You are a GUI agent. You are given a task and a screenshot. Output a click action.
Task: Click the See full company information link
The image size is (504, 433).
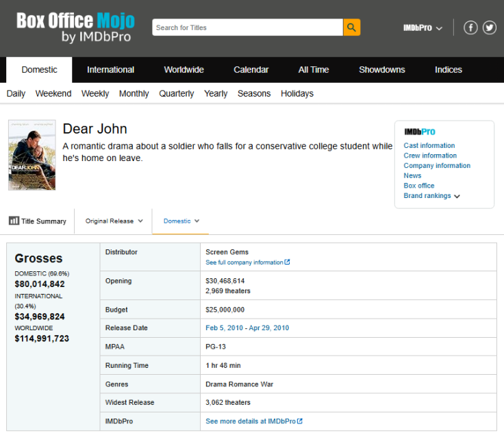tap(247, 262)
